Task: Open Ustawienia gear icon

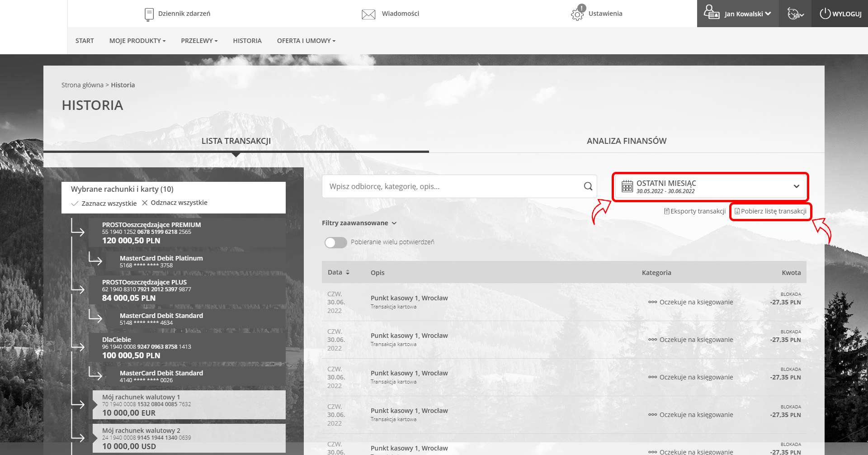Action: coord(577,14)
